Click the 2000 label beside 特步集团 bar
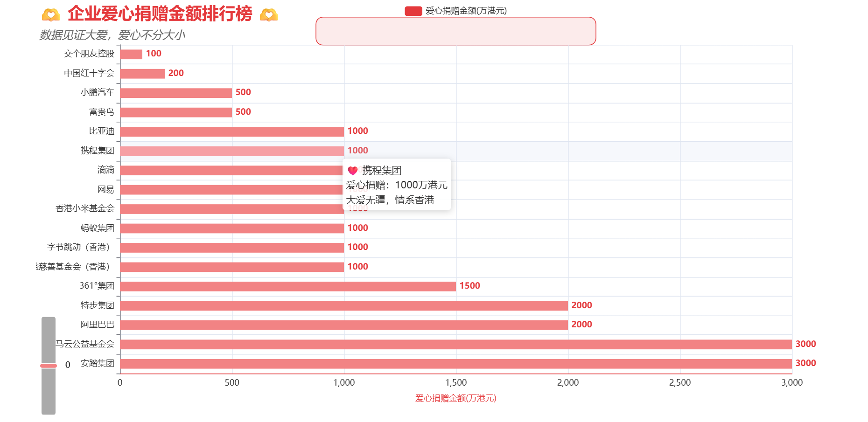This screenshot has height=422, width=868. 581,305
